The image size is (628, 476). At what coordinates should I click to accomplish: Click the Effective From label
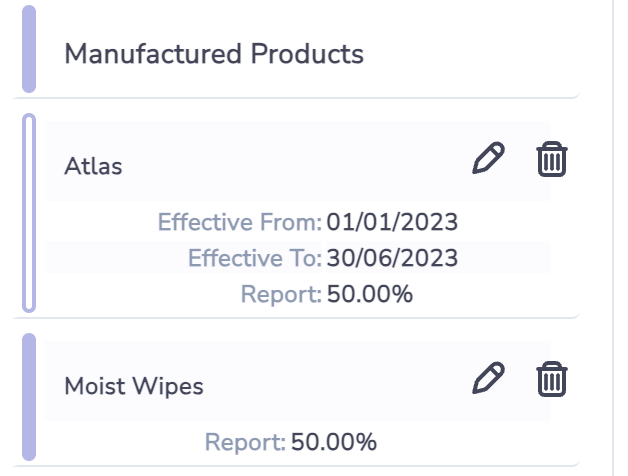(240, 222)
